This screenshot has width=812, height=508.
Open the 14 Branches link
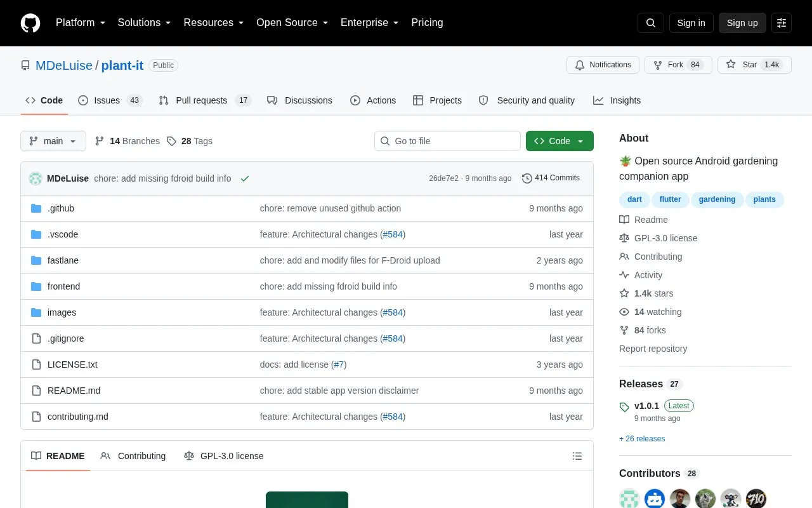click(x=128, y=141)
